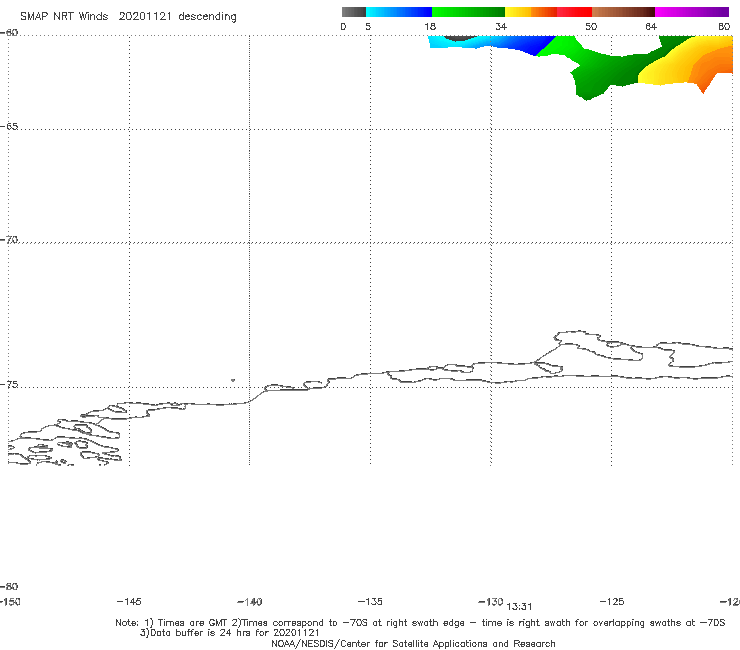The height and width of the screenshot is (650, 740).
Task: Click the color bar label '64'
Action: 651,27
